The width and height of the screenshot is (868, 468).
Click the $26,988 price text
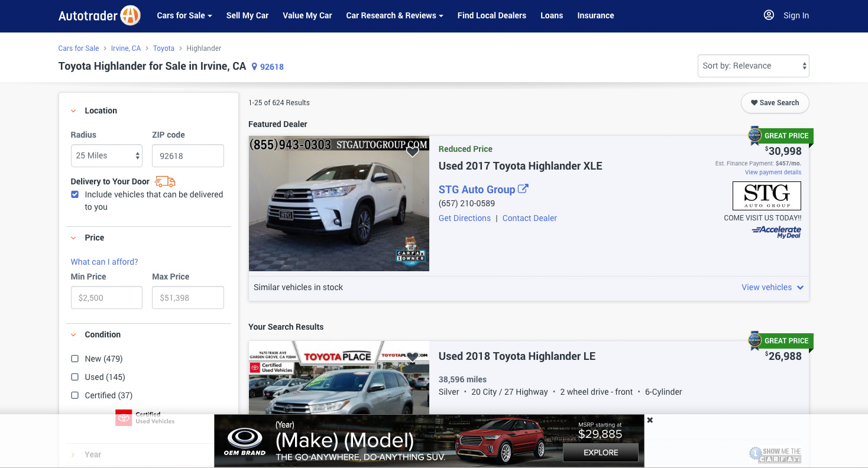[x=783, y=356]
